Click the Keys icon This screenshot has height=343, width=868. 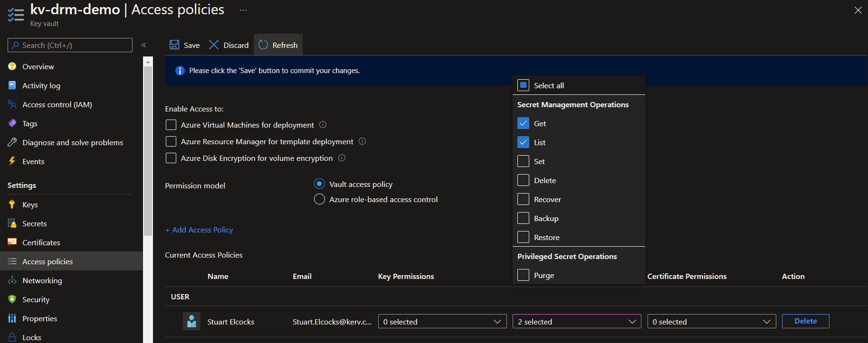click(x=12, y=204)
